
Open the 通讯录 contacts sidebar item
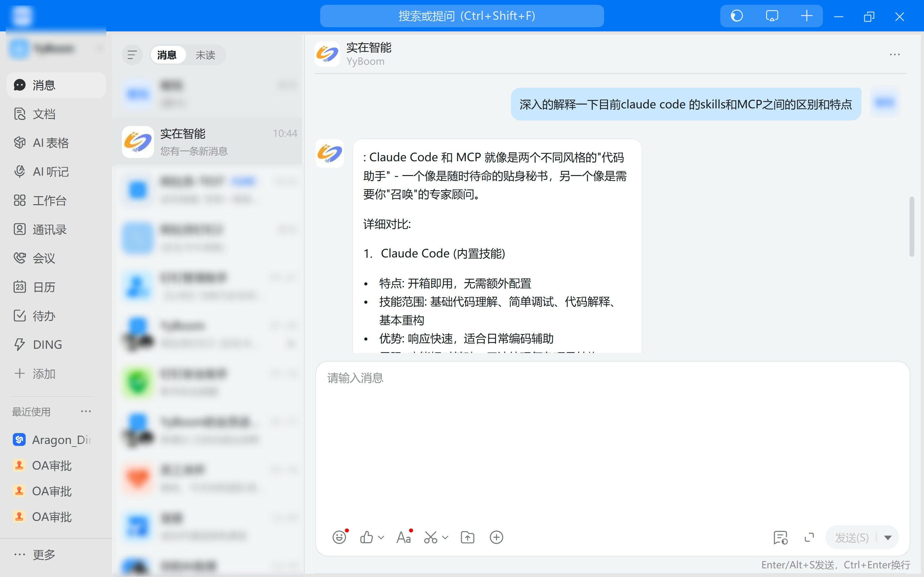pos(49,229)
